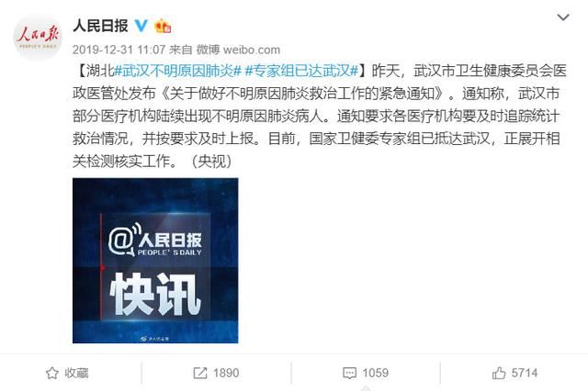Click the @人民日报 logo inside image
This screenshot has height=391, width=588.
[155, 241]
